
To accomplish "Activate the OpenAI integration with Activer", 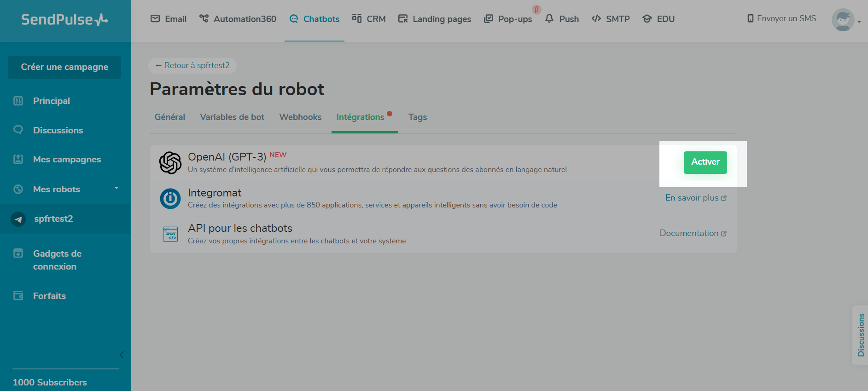I will tap(705, 162).
